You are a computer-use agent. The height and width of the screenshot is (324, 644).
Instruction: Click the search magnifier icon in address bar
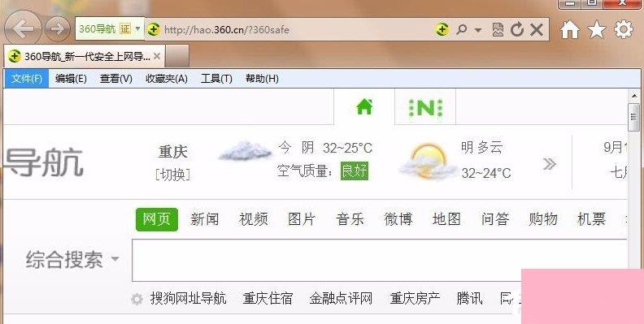click(x=462, y=29)
